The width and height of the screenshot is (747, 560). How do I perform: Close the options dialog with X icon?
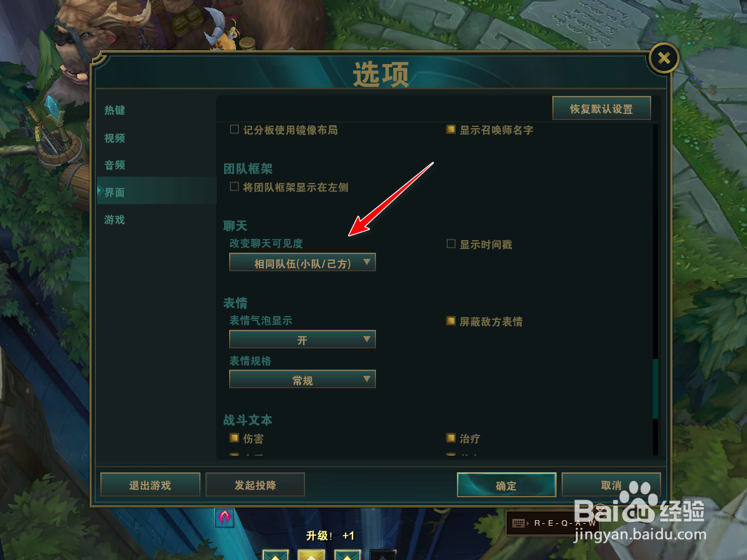coord(664,58)
